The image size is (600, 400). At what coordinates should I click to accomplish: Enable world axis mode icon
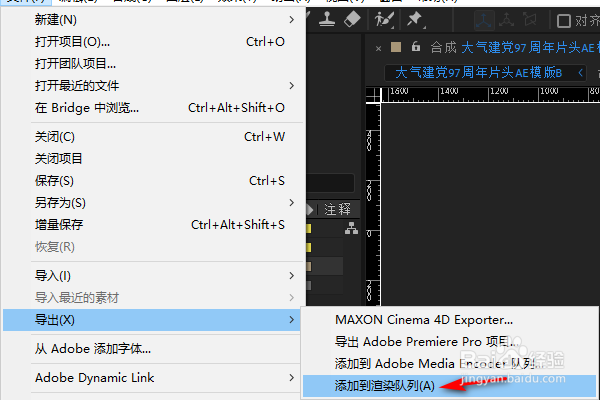coord(507,20)
